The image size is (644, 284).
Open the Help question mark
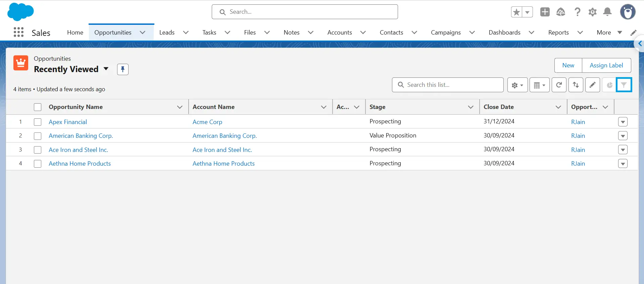coord(577,12)
